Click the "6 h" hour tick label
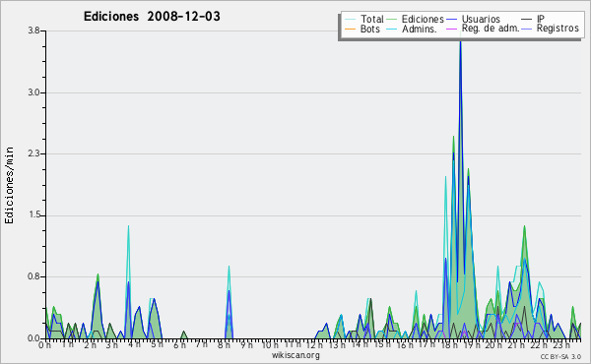 [179, 345]
